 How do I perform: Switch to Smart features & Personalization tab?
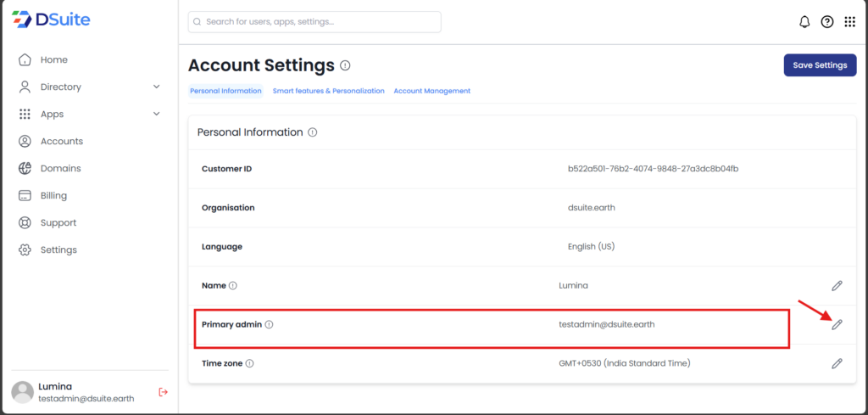(328, 91)
